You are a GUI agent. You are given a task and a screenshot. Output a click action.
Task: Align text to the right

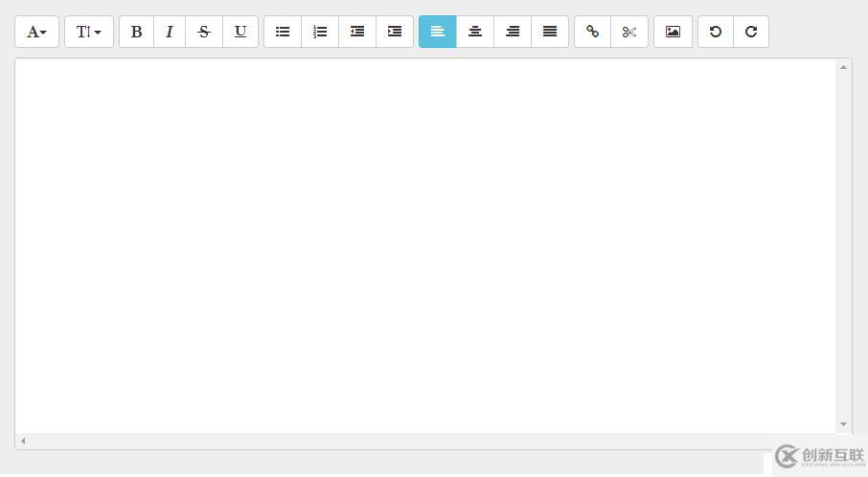[x=513, y=33]
